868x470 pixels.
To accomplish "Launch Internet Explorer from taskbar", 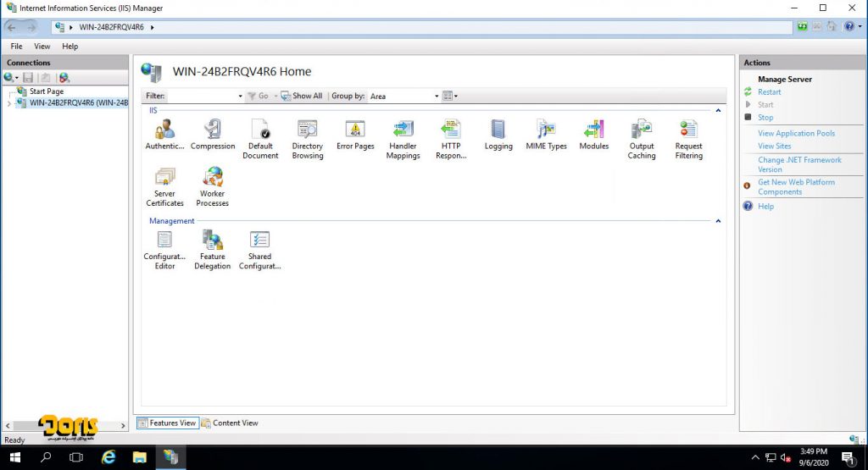I will click(x=108, y=457).
